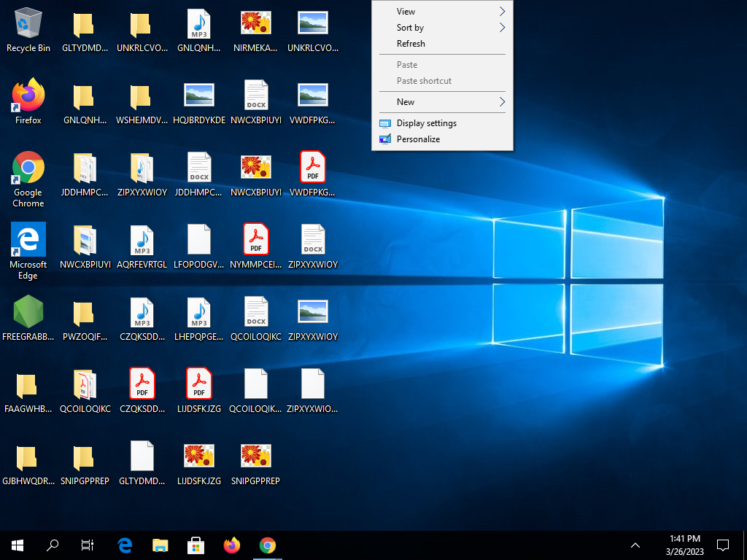Expand the Sort by submenu
This screenshot has width=747, height=560.
click(x=442, y=28)
